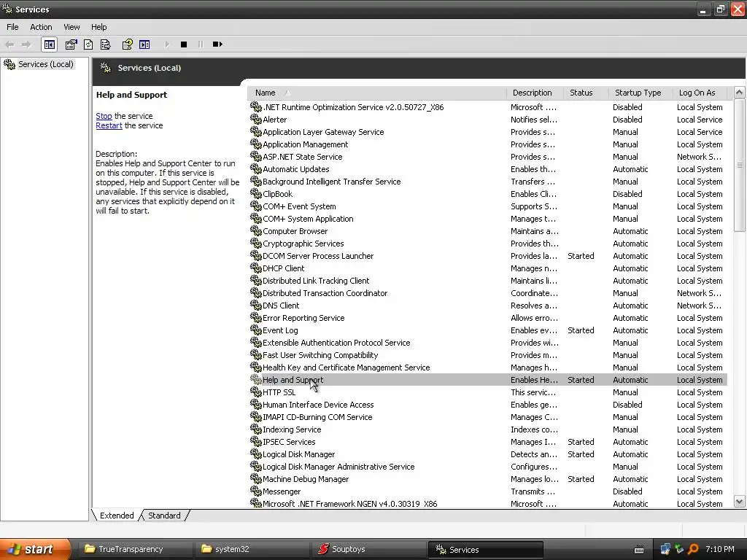Select Error Reporting Service entry

(487, 318)
